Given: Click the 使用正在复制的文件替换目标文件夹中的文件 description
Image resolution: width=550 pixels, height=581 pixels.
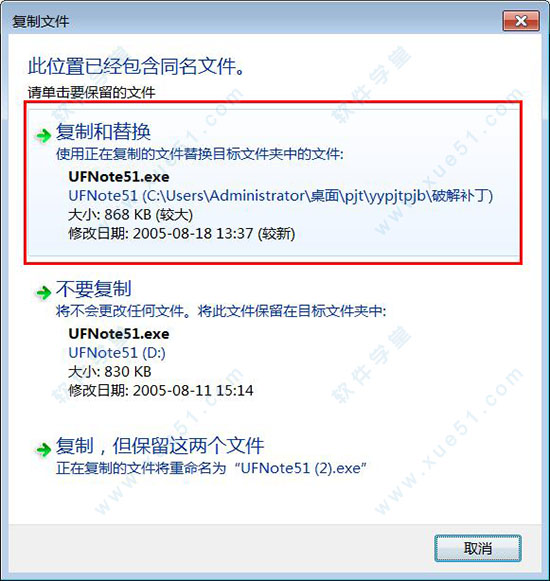Looking at the screenshot, I should (x=200, y=154).
